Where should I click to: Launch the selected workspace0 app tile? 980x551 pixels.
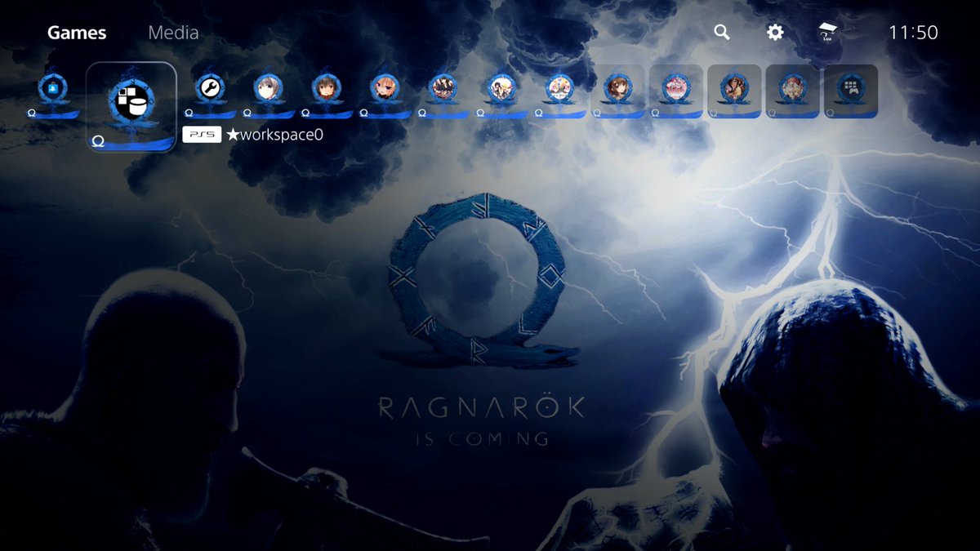pos(131,107)
